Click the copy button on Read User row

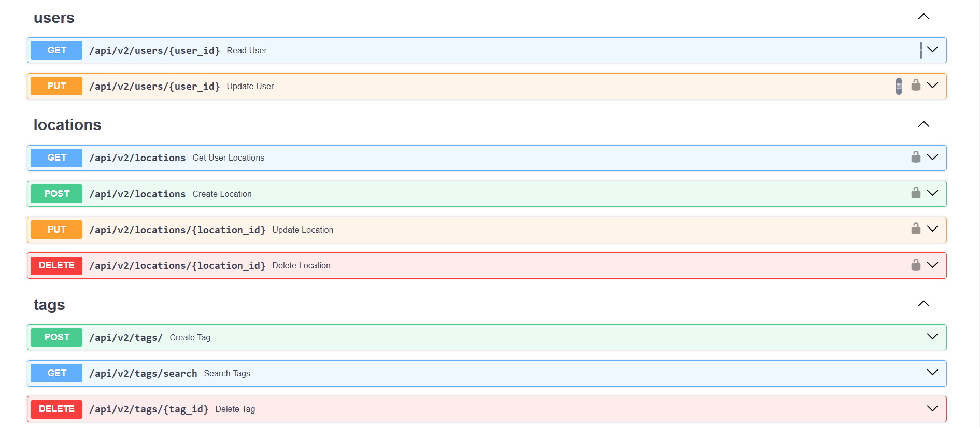coord(920,50)
